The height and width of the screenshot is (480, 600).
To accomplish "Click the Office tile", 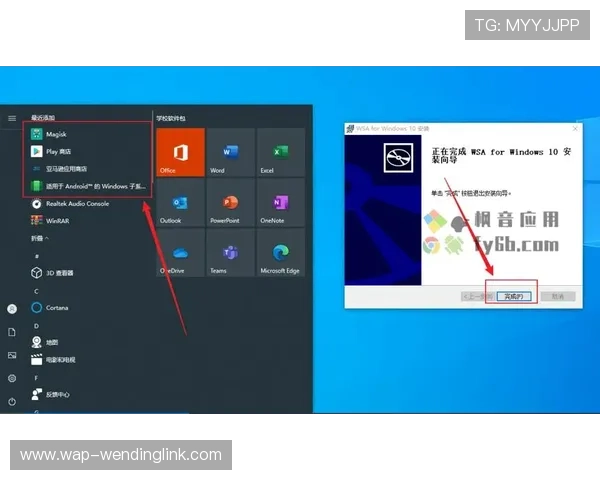I will click(x=181, y=152).
